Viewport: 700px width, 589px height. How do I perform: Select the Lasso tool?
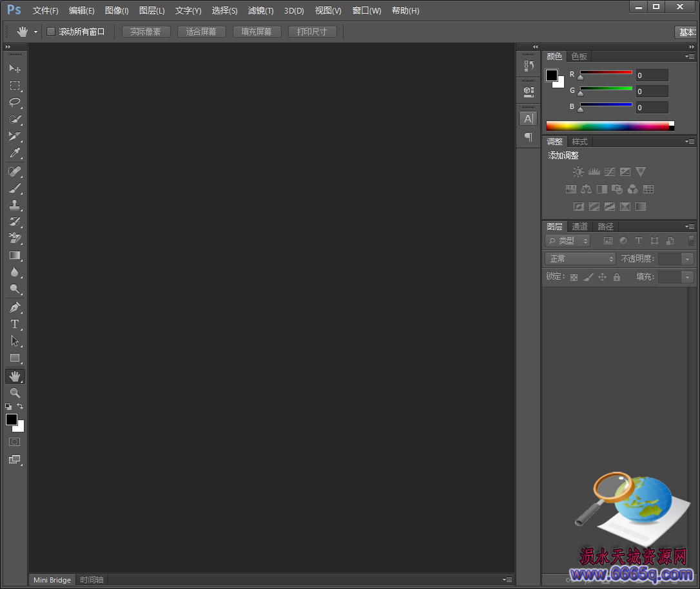[15, 102]
